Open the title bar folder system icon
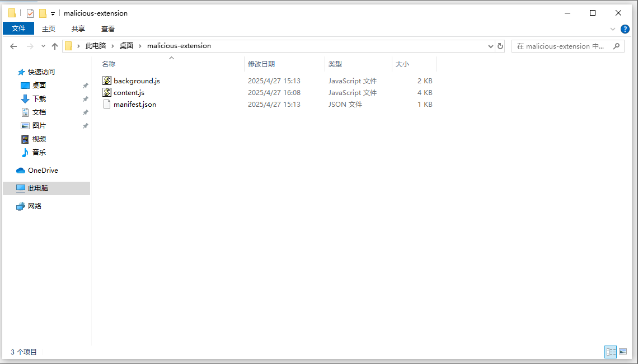 click(x=12, y=13)
